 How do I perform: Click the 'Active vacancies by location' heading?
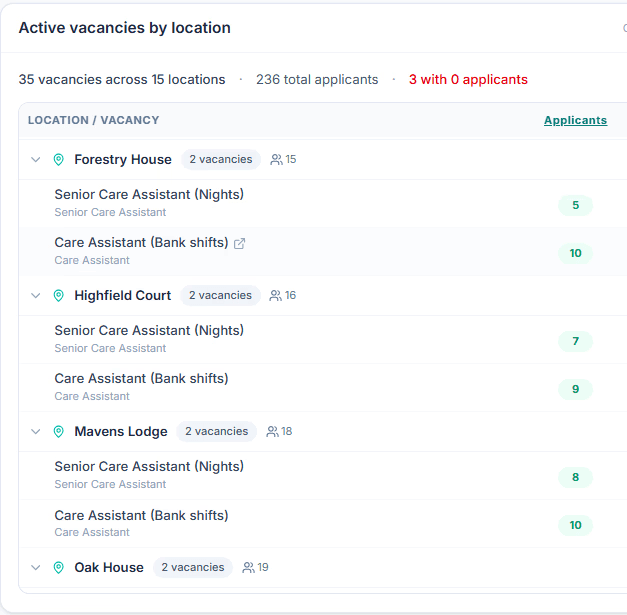(125, 28)
